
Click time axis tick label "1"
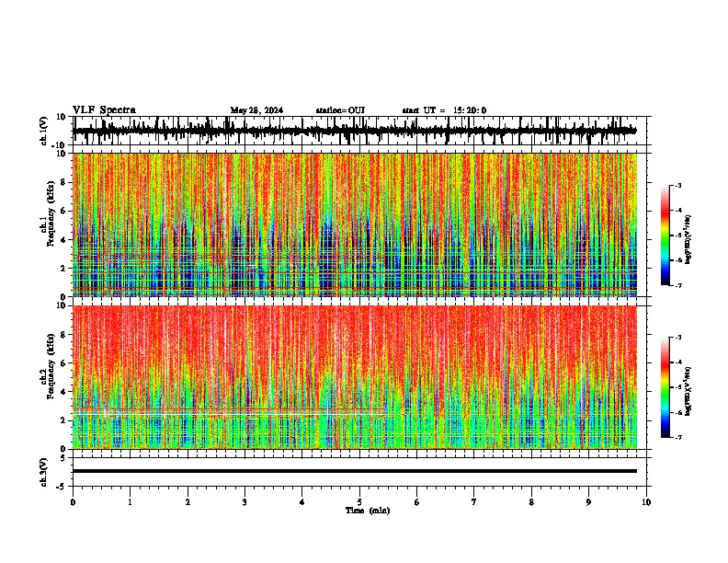[130, 502]
